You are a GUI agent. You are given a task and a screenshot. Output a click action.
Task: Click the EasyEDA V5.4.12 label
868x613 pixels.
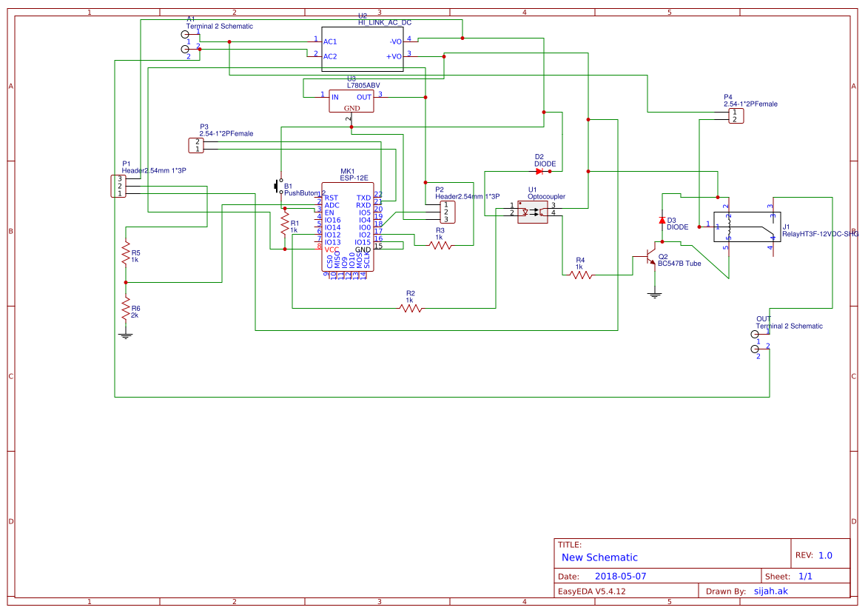pyautogui.click(x=592, y=591)
